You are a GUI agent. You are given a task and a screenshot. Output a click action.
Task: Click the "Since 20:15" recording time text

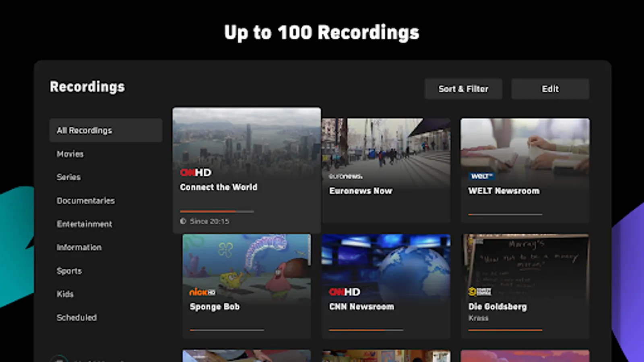pyautogui.click(x=209, y=221)
